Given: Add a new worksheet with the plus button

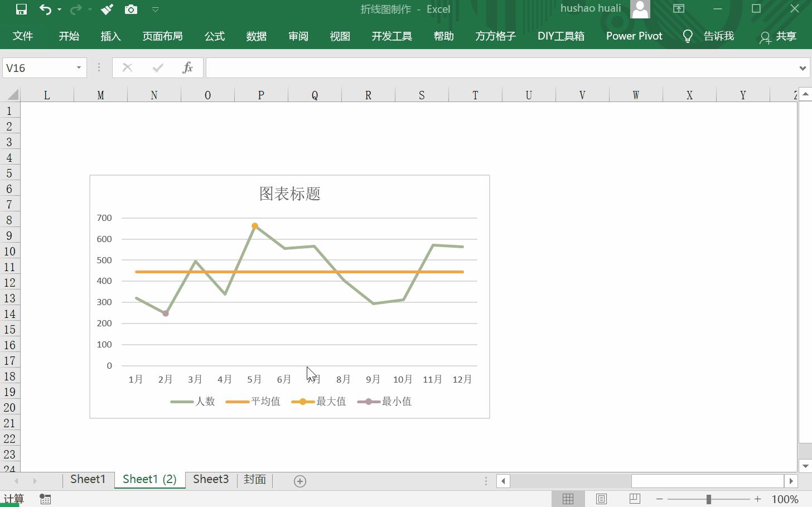Looking at the screenshot, I should 300,480.
